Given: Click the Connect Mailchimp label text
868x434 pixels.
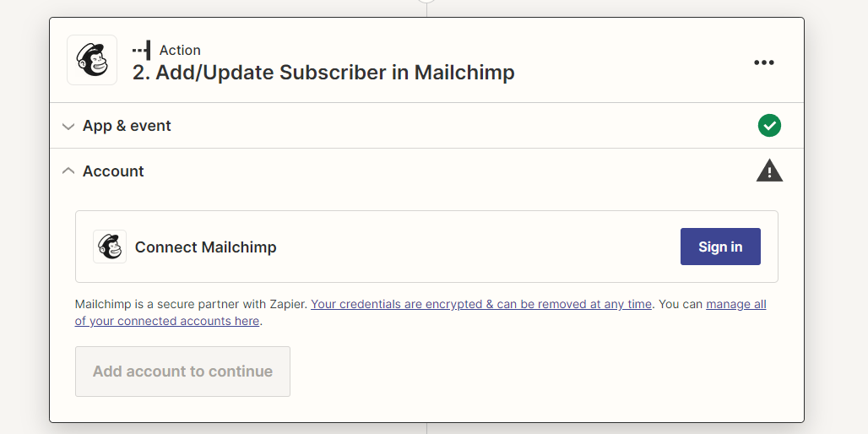Looking at the screenshot, I should tap(205, 247).
